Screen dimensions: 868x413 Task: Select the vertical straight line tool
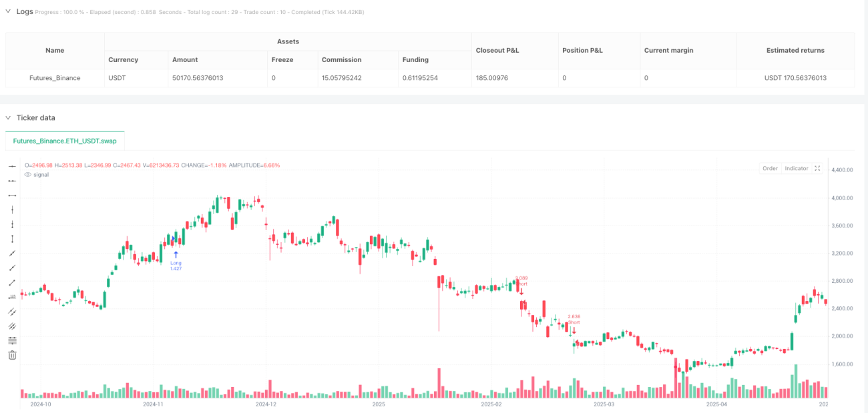coord(12,210)
